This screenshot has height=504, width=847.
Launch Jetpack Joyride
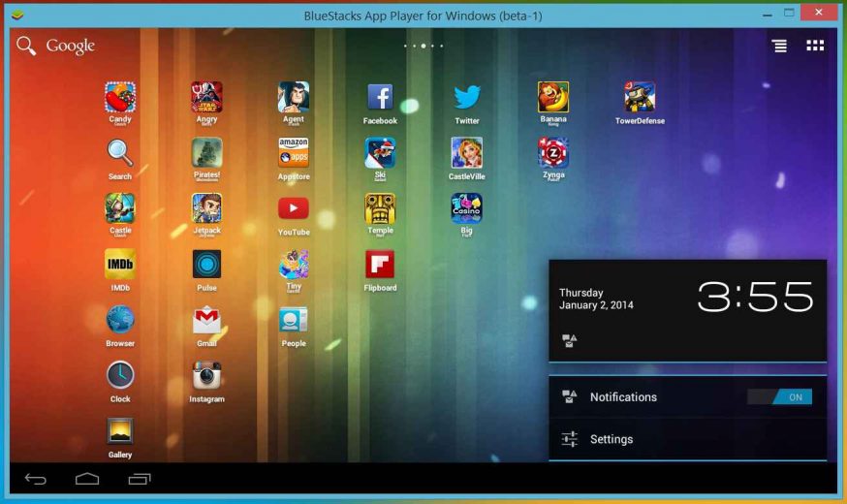click(x=206, y=208)
